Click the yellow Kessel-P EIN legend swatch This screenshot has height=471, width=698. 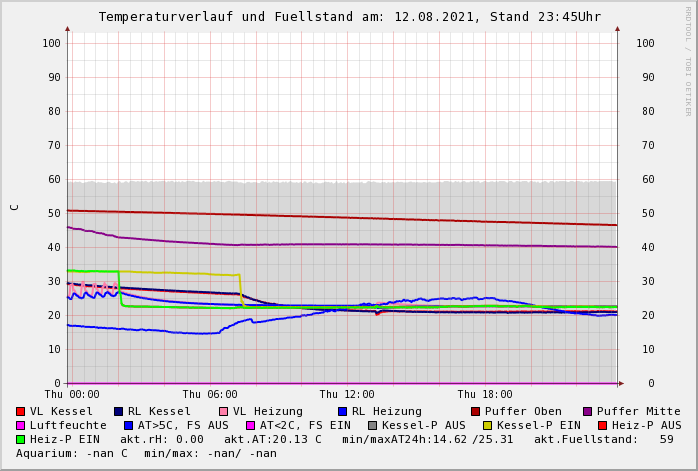(487, 425)
